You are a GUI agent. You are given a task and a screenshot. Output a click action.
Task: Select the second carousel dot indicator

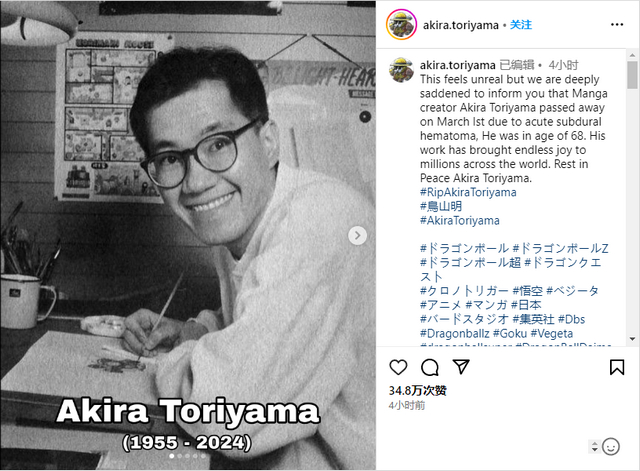click(180, 456)
